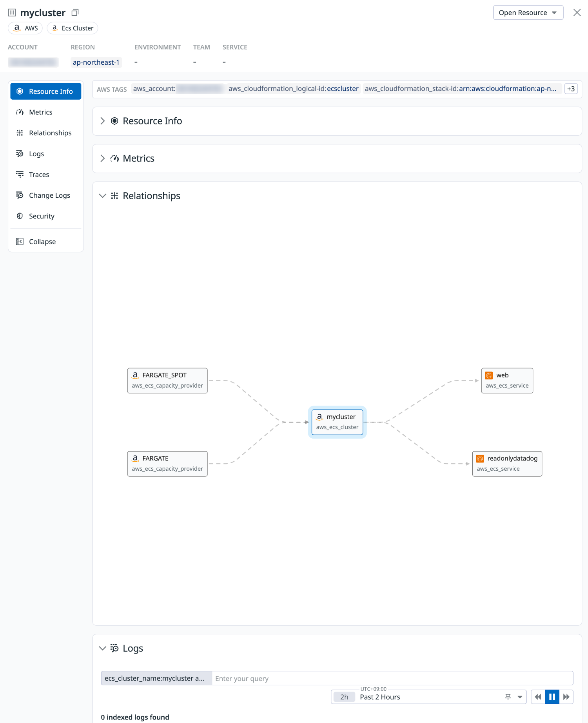Select the web ecs service node

[507, 381]
